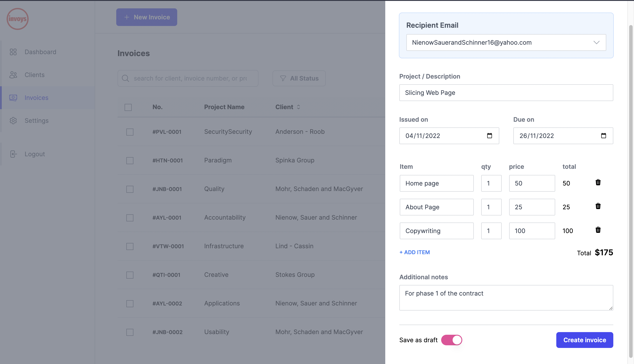Click the Create invoice button
Viewport: 634px width, 364px height.
tap(584, 340)
